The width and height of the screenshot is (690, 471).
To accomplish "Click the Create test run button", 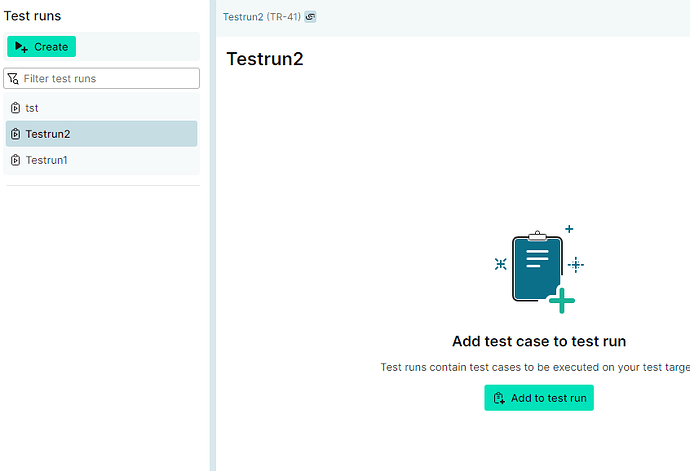I will pos(41,47).
